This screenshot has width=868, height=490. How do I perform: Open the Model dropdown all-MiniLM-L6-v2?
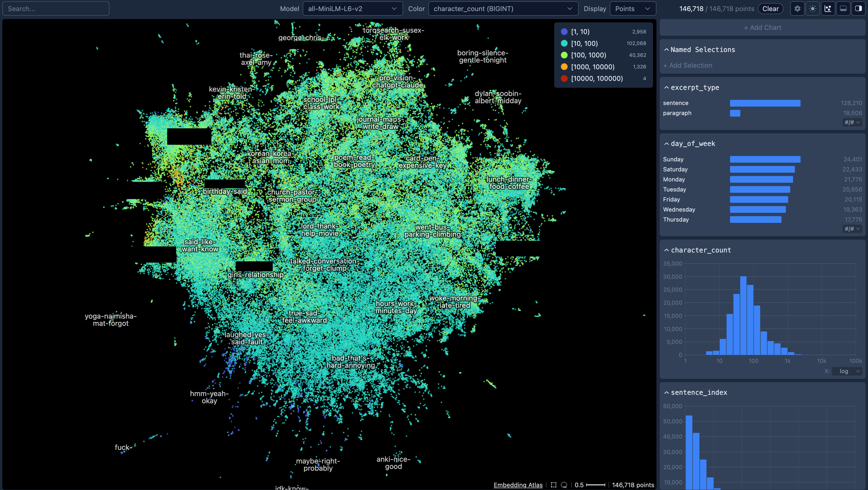coord(352,9)
